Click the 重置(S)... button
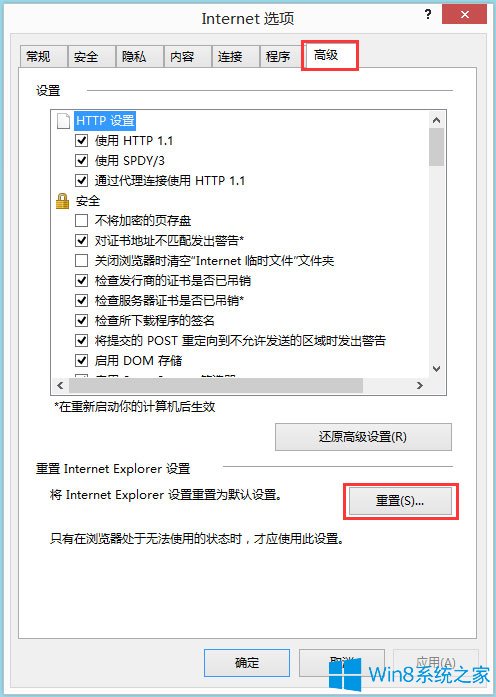 (400, 501)
